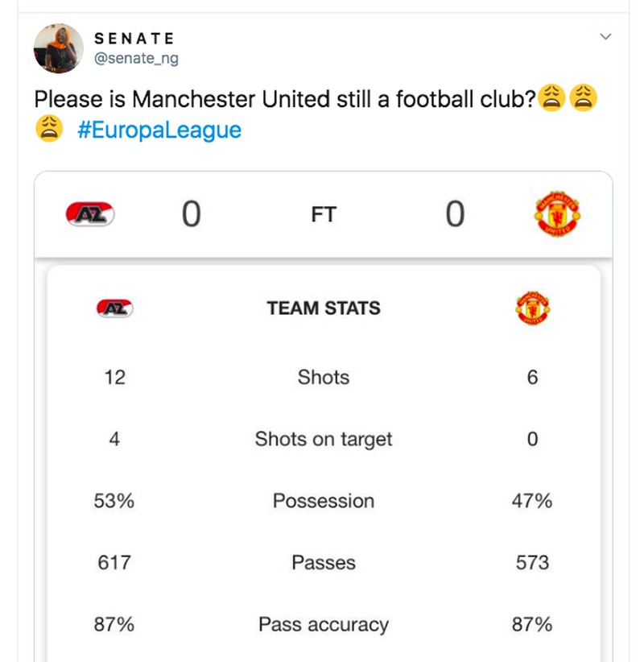Open the tweet options chevron dropdown
The image size is (644, 662).
pyautogui.click(x=606, y=37)
